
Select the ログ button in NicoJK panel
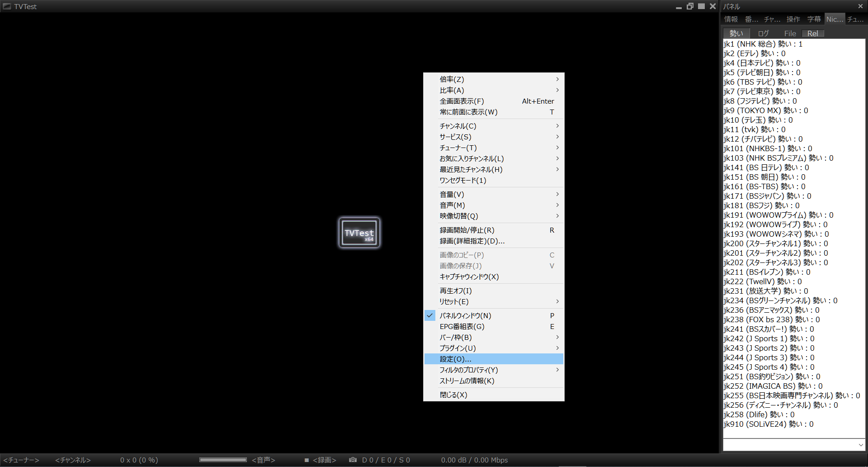[x=763, y=33]
